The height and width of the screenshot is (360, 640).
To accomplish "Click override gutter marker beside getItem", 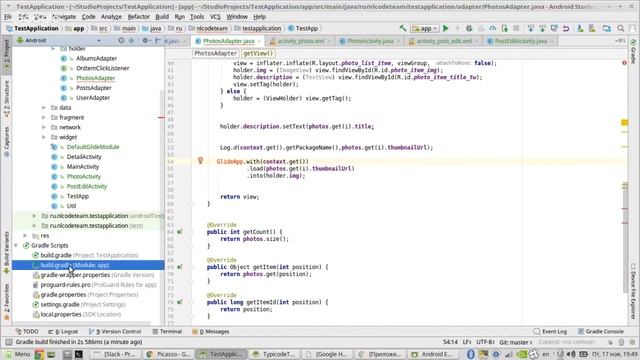I will click(x=180, y=267).
